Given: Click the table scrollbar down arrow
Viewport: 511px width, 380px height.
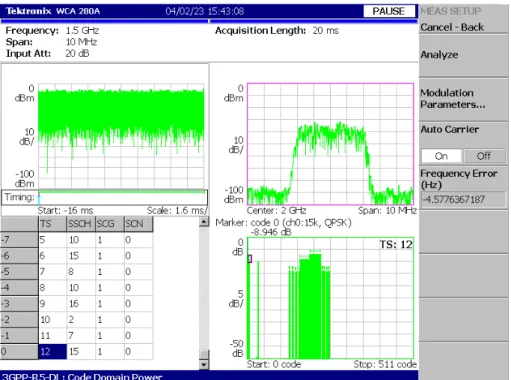Looking at the screenshot, I should (204, 364).
